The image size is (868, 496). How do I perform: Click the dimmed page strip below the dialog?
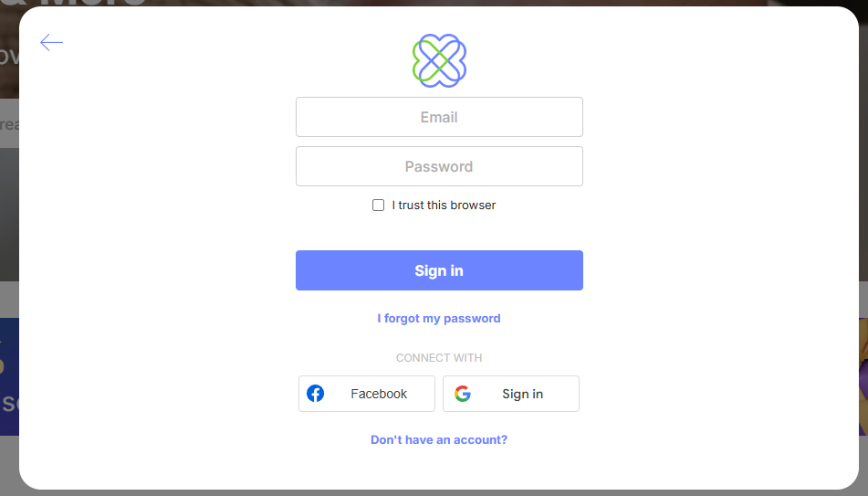pyautogui.click(x=434, y=492)
